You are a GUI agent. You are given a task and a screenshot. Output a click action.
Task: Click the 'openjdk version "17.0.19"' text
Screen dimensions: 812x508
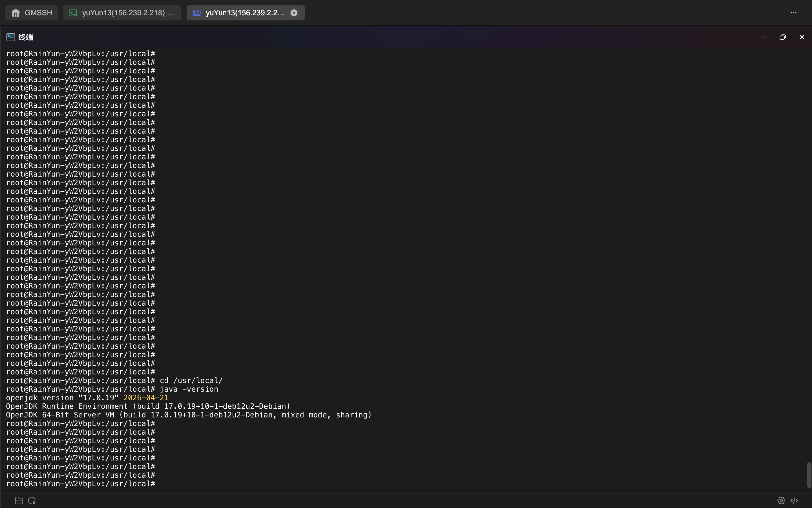point(62,398)
